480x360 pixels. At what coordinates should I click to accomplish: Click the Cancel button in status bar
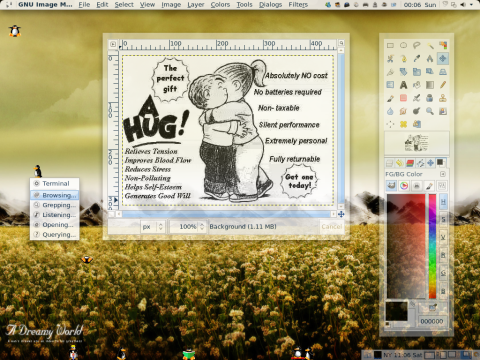tap(332, 227)
